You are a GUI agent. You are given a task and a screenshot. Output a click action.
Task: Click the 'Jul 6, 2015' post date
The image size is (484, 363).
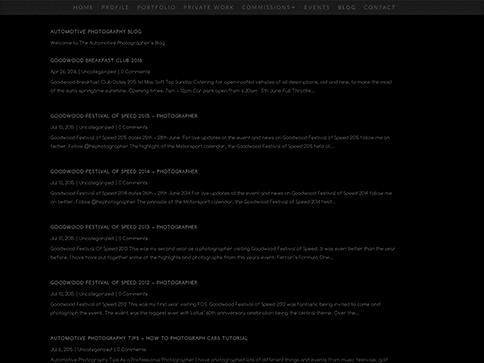click(x=62, y=350)
